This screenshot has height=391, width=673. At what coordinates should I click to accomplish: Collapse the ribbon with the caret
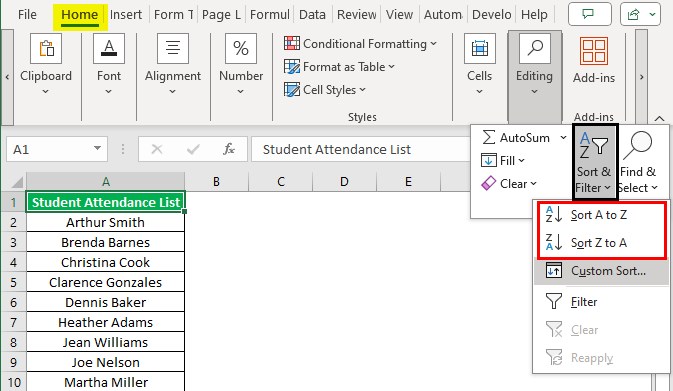click(659, 118)
